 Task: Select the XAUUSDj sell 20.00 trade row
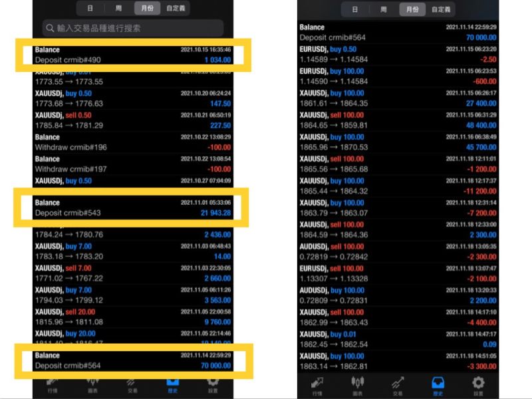click(x=132, y=317)
